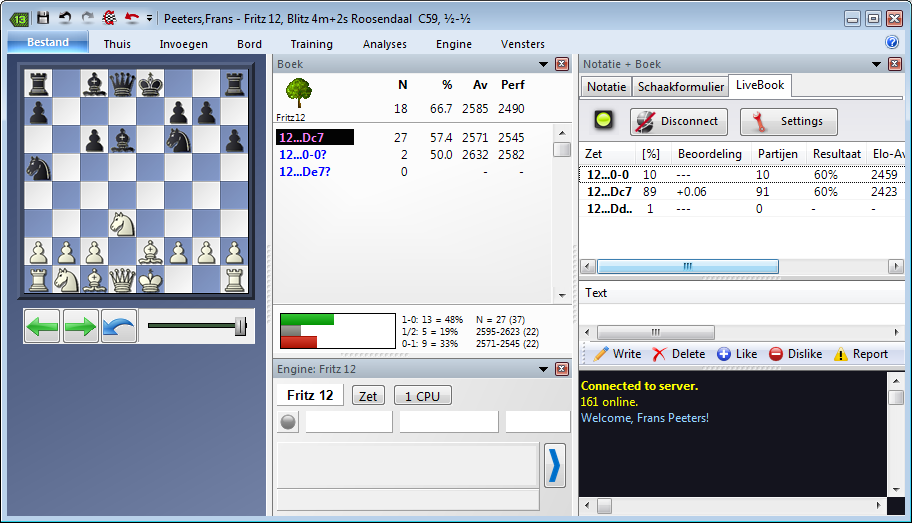Toggle the green LiveBook connection light

pos(603,120)
